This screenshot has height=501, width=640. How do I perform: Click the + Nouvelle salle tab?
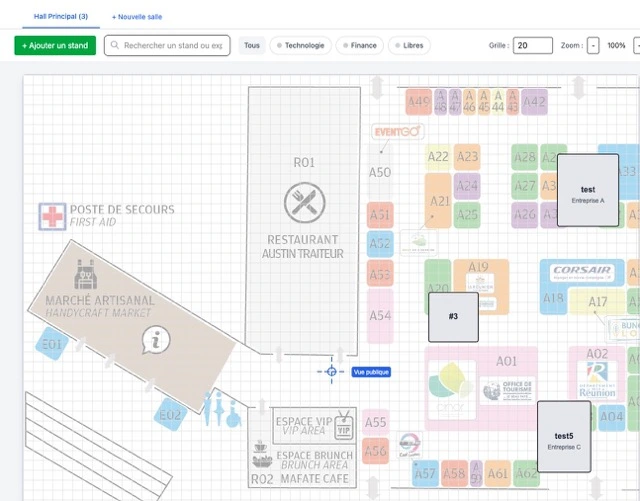[137, 17]
